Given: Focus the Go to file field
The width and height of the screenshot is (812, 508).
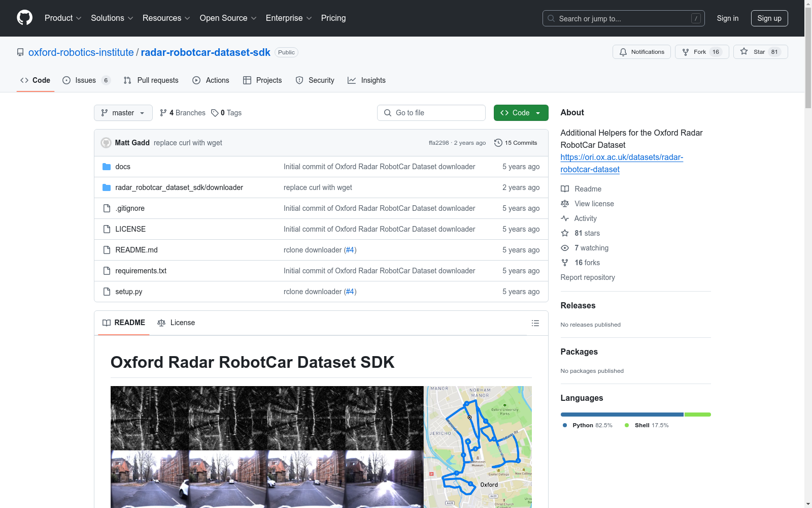Looking at the screenshot, I should (x=431, y=113).
